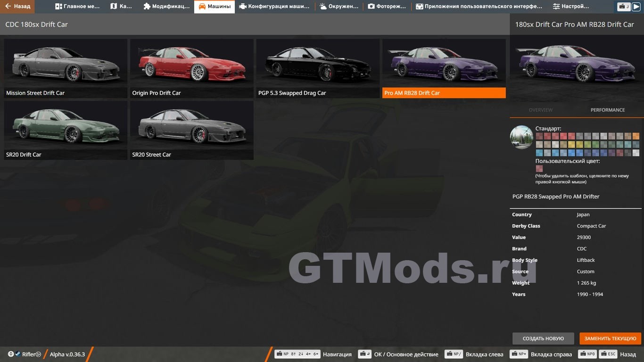
Task: Go back with the Назад arrow button
Action: (17, 7)
